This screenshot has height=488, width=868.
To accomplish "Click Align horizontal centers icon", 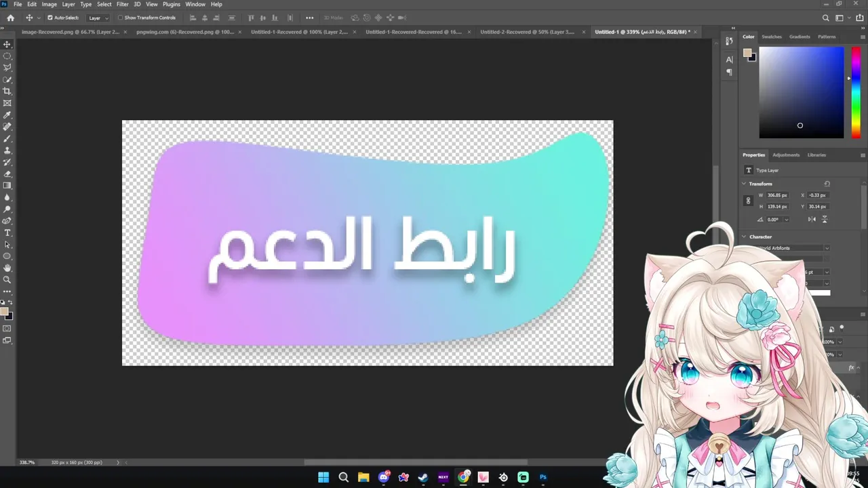I will (205, 18).
